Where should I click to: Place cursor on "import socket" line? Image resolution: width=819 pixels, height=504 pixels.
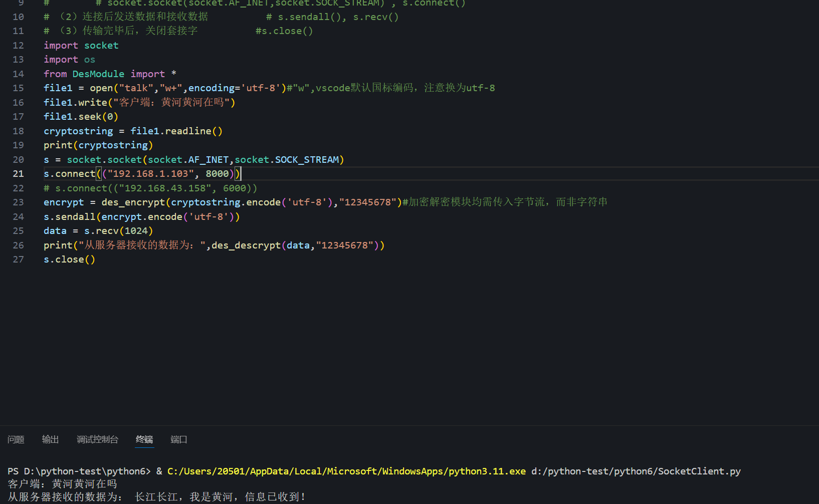coord(81,46)
